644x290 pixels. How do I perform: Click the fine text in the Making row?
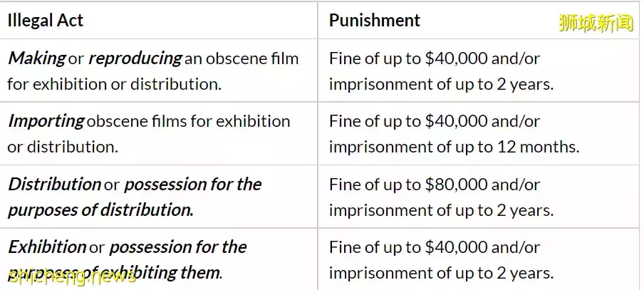click(434, 58)
